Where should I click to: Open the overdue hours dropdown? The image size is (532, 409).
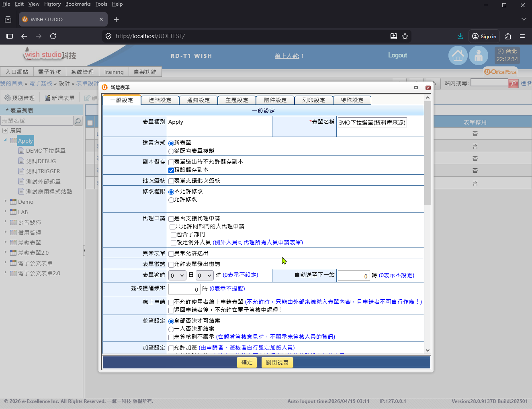click(x=204, y=276)
